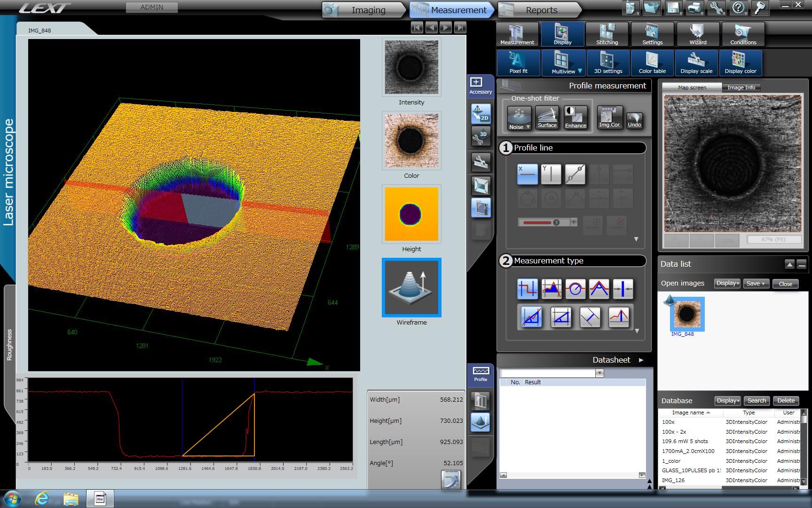Select the Height view thumbnail
This screenshot has height=508, width=812.
tap(411, 214)
